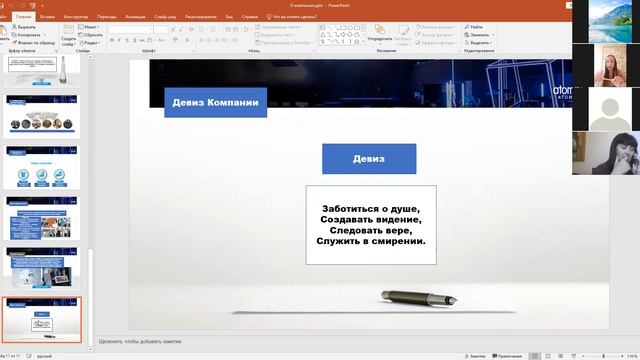Increase font size button

coord(173,29)
